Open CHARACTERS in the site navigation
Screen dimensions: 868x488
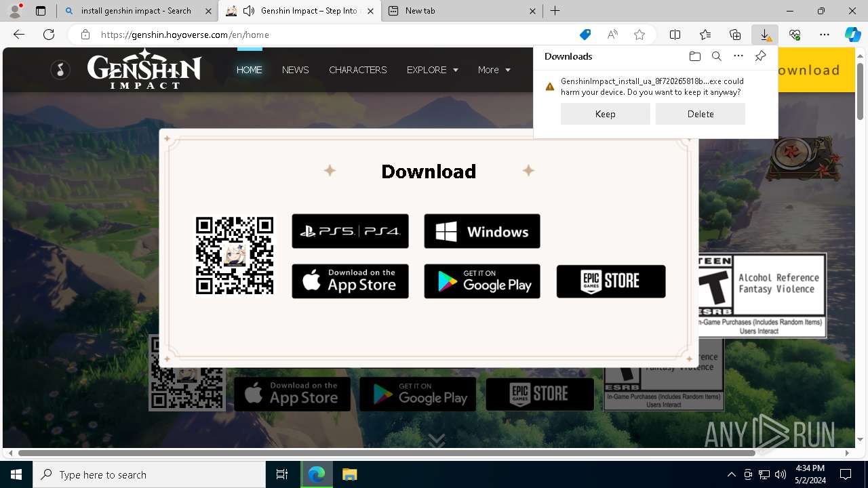358,70
